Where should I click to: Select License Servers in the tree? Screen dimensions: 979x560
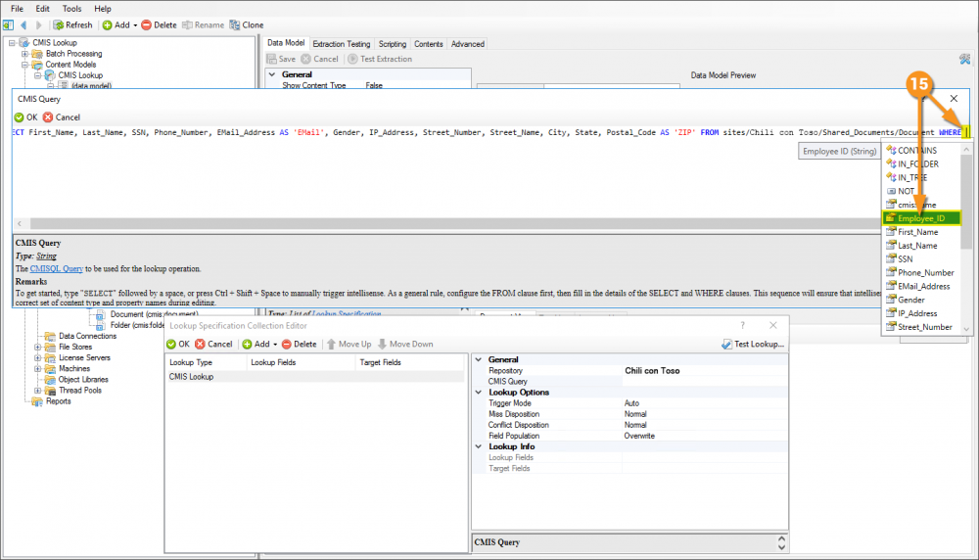pyautogui.click(x=84, y=357)
